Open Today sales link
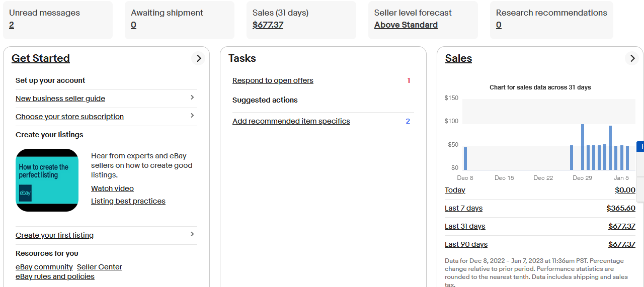This screenshot has height=287, width=644. (x=455, y=190)
